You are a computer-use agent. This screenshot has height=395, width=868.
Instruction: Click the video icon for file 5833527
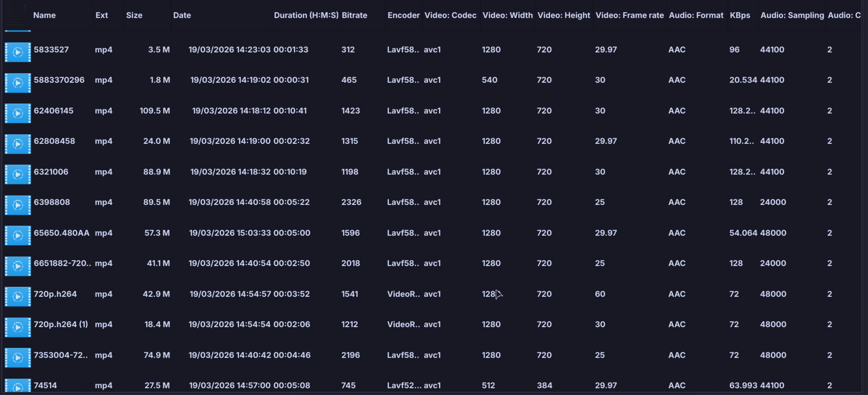tap(18, 52)
